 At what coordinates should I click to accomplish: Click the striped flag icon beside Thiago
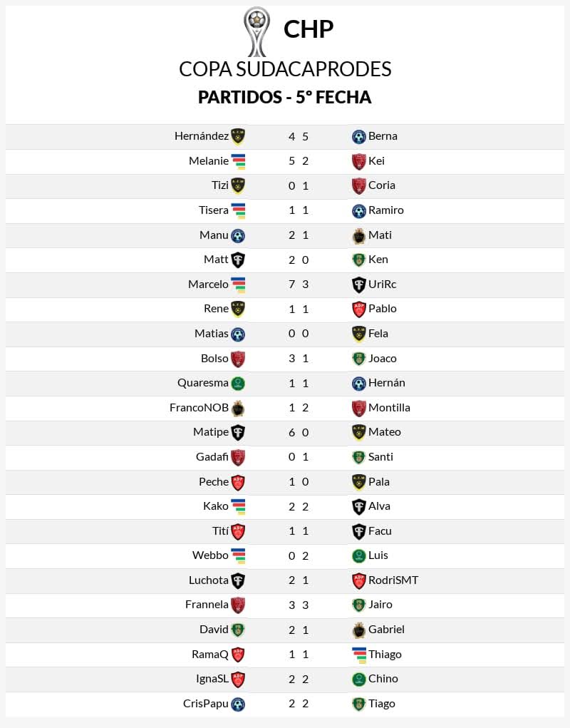[359, 655]
